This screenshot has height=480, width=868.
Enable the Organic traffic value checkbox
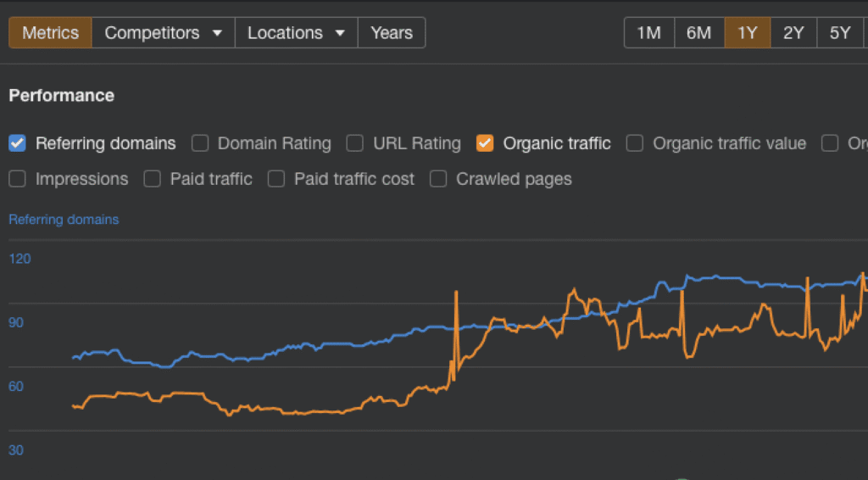click(635, 143)
